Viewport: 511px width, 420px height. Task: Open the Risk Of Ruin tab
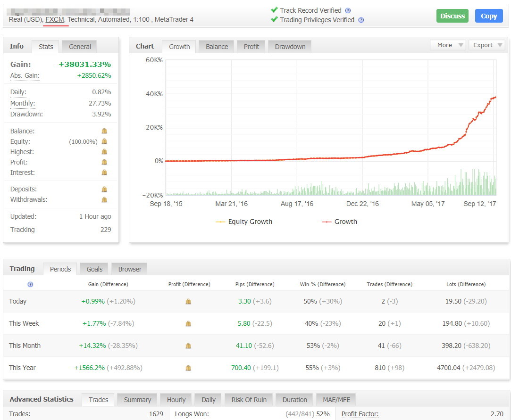248,399
